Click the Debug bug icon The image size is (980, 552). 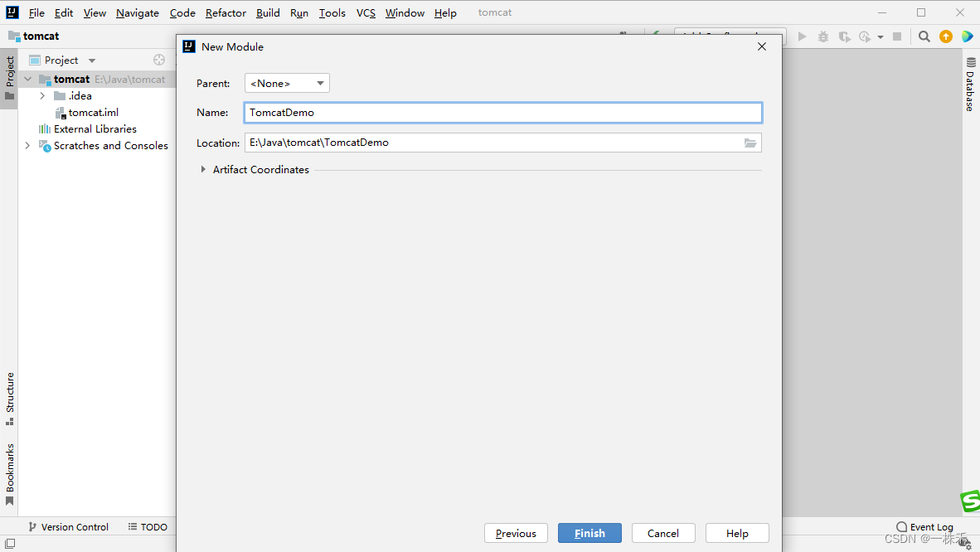coord(823,37)
